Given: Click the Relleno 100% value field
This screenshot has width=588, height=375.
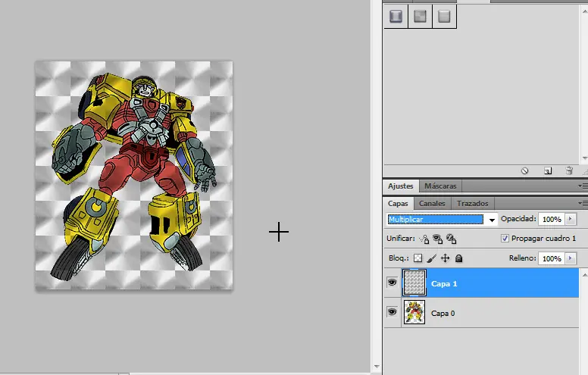Looking at the screenshot, I should click(x=552, y=258).
